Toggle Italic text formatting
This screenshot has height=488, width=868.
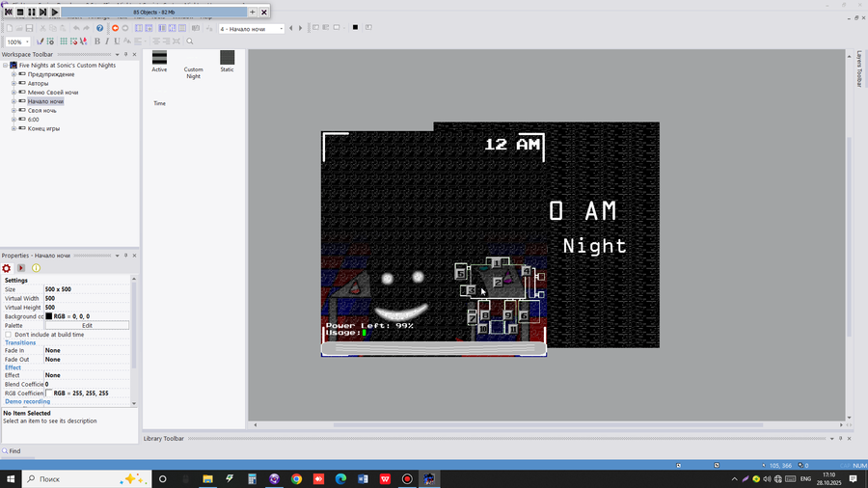(107, 41)
